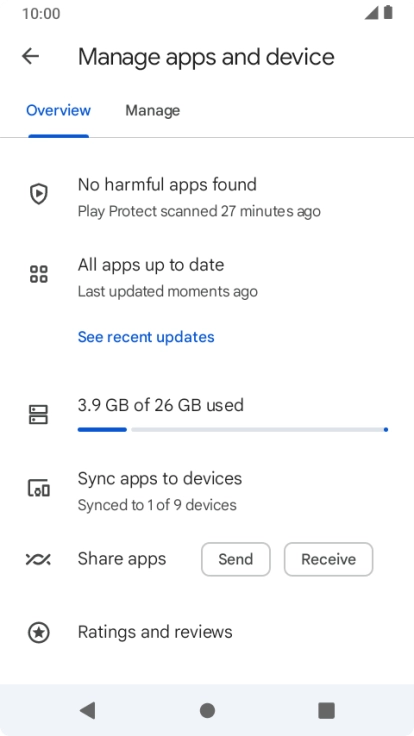Open All apps up to date entry
This screenshot has height=736, width=414.
(207, 277)
